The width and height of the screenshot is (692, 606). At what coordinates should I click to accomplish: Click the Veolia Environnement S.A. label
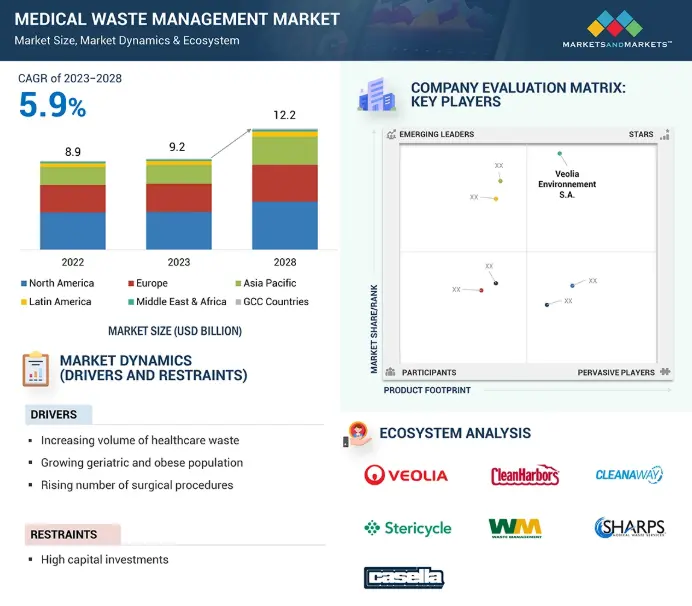point(567,184)
